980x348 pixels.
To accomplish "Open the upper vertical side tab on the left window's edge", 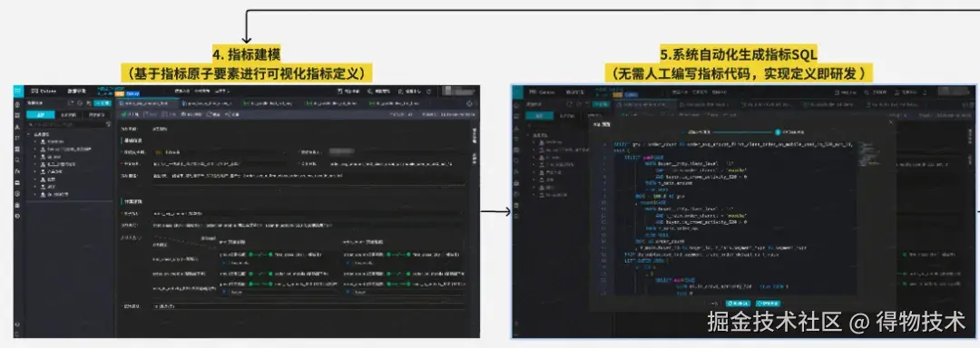I will point(475,135).
